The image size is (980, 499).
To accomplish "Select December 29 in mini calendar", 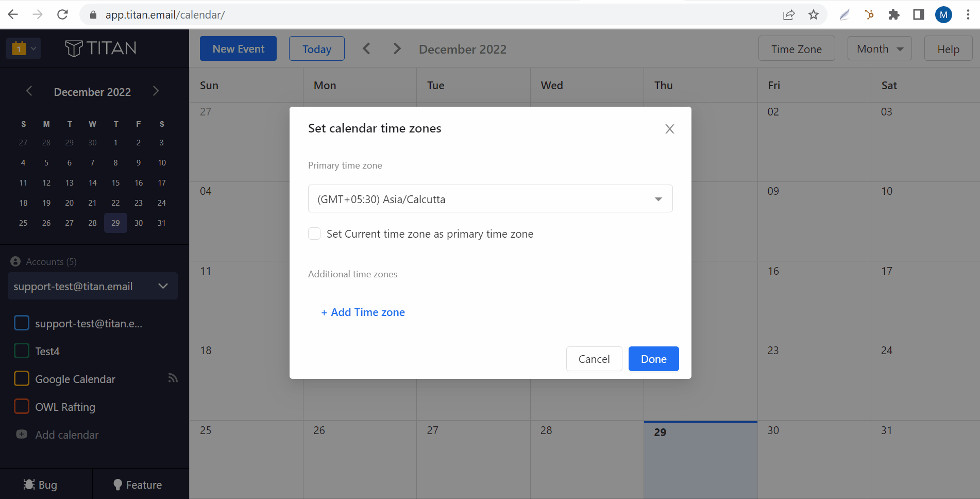I will pos(115,223).
